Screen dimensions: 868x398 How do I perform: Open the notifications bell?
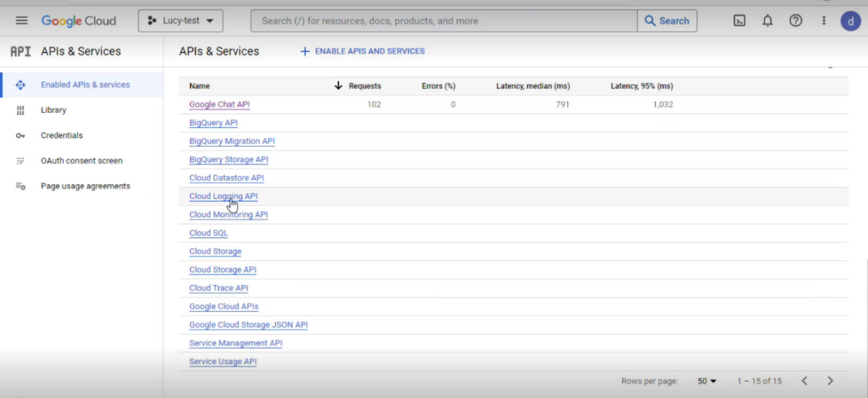point(767,21)
